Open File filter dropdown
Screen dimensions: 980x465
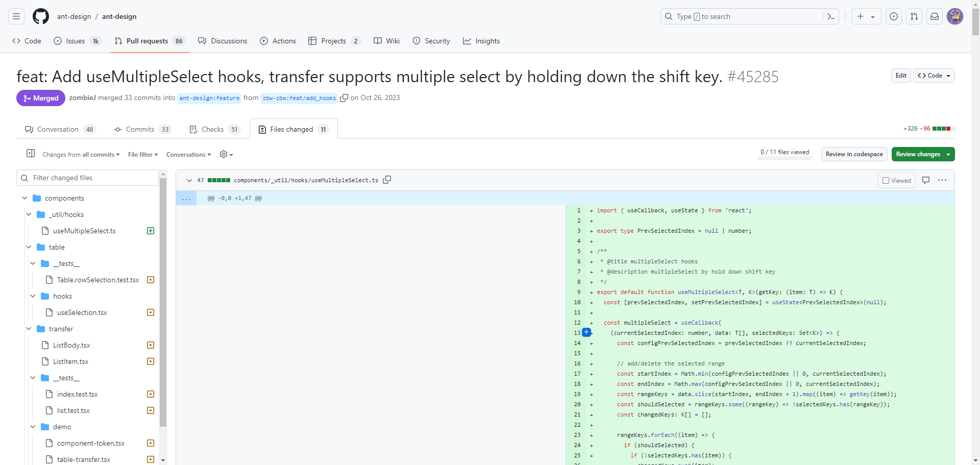143,155
